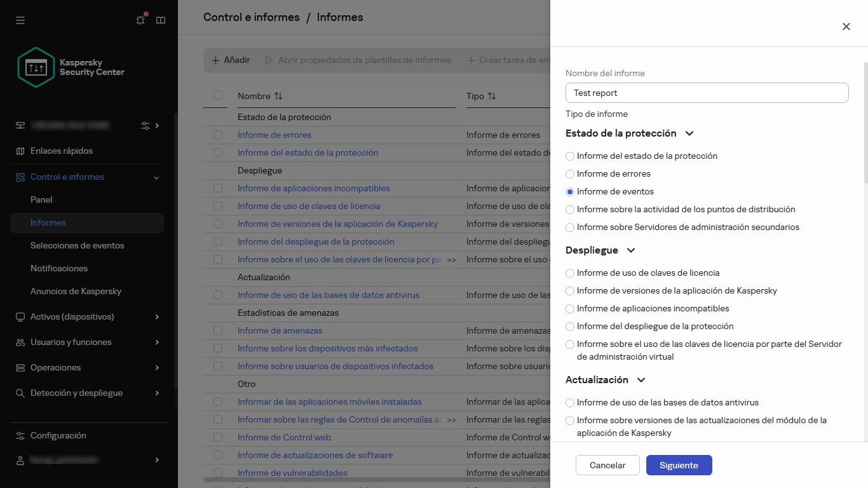This screenshot has width=868, height=488.
Task: Select Informe del estado de la protección option
Action: 570,156
